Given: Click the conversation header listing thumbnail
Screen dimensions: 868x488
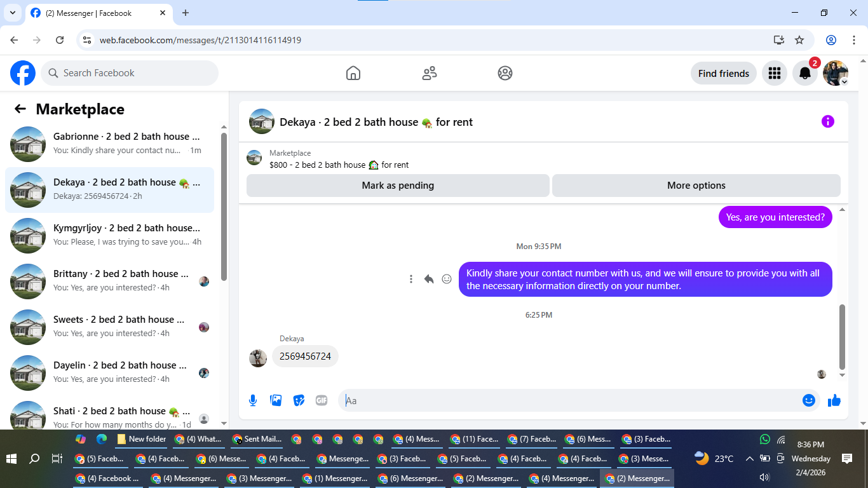Looking at the screenshot, I should tap(262, 121).
